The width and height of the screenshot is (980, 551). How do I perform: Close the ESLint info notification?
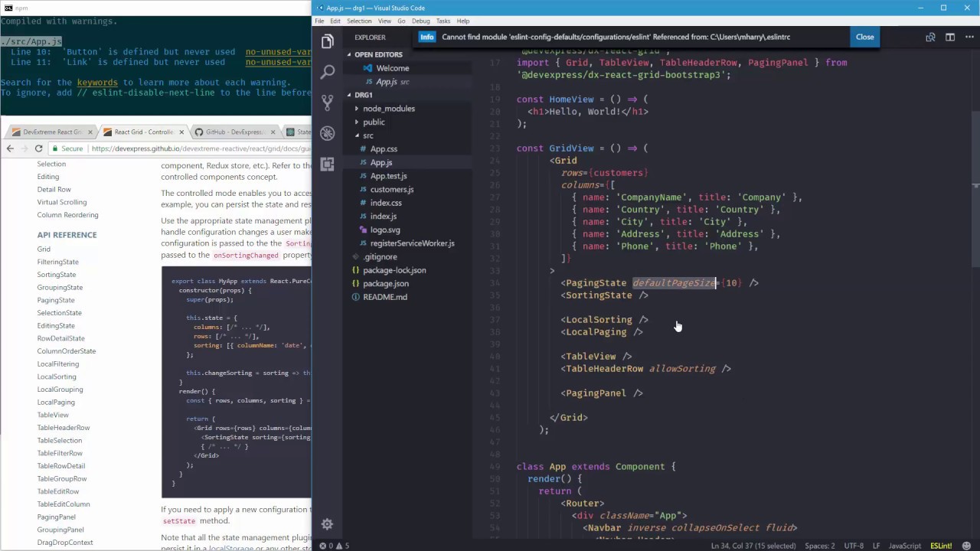(x=864, y=37)
